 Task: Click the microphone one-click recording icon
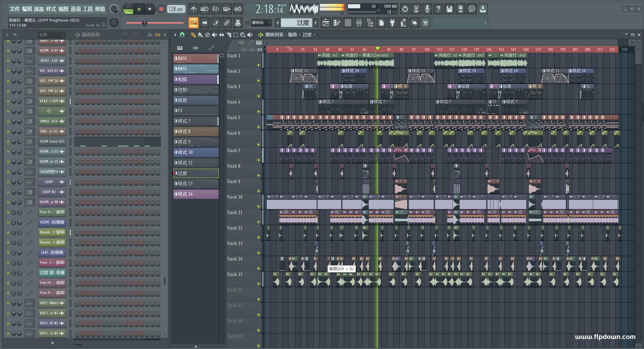pos(427,9)
